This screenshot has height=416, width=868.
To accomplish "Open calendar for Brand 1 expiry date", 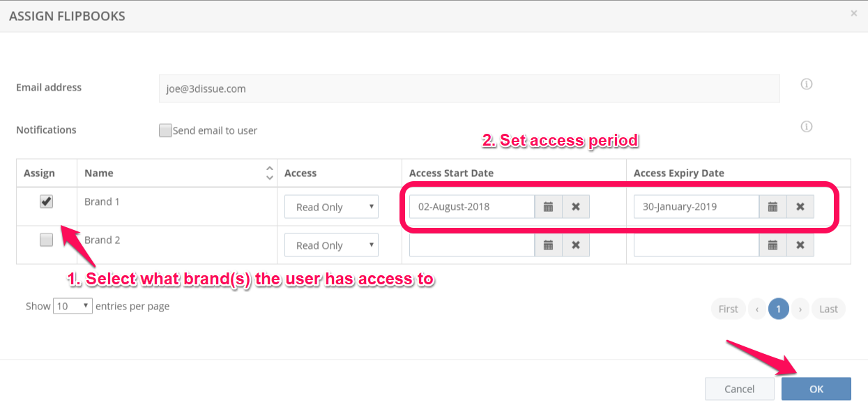I will click(772, 207).
